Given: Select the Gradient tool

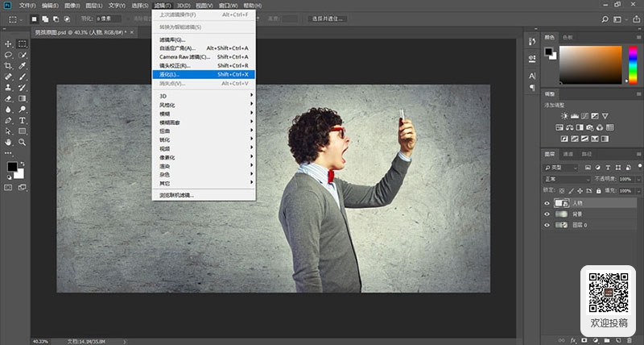Looking at the screenshot, I should (23, 98).
